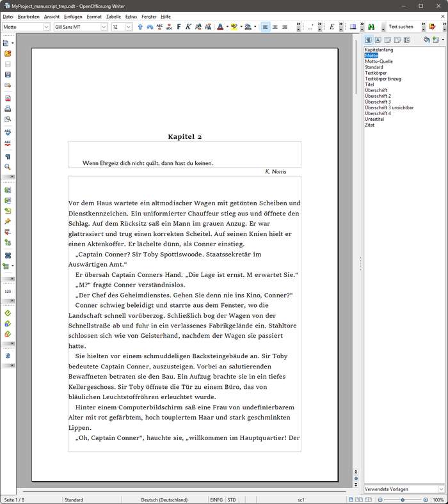Click the zoom in plus button
This screenshot has height=504, width=448.
[426, 500]
